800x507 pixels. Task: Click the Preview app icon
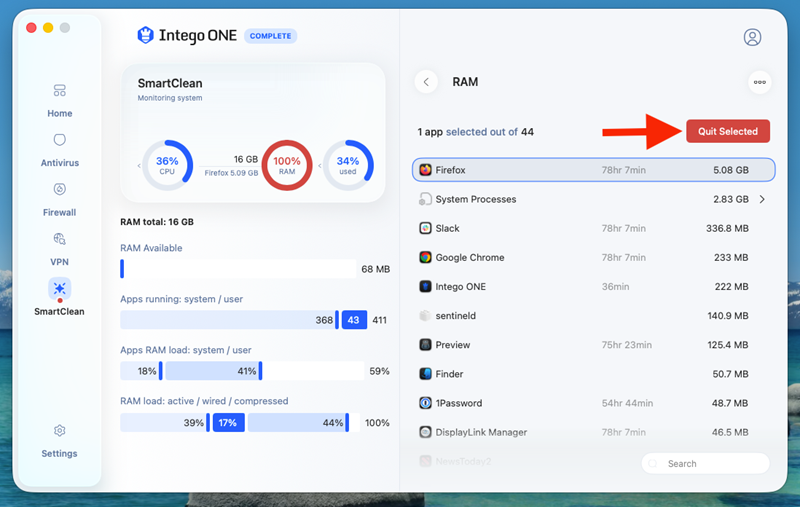click(426, 344)
